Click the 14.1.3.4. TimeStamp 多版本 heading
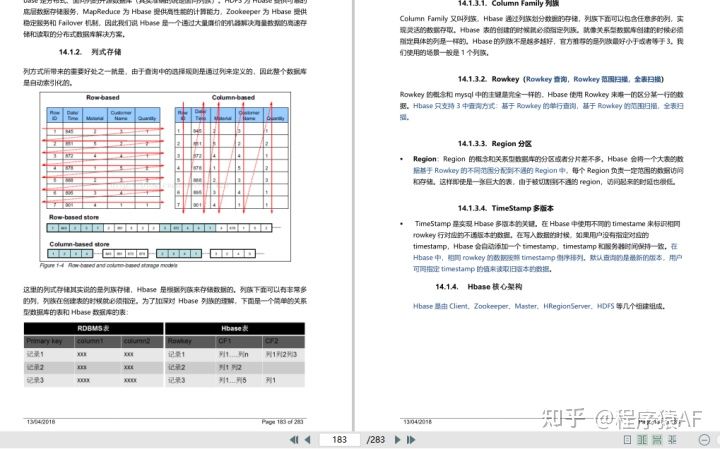Screen dimensions: 720x449 tap(506, 208)
